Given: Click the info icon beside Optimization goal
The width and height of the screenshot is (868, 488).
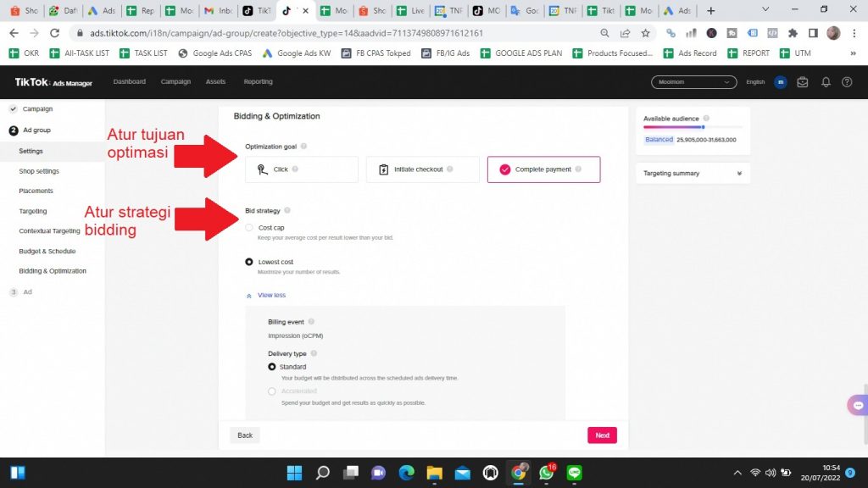Looking at the screenshot, I should click(x=304, y=147).
